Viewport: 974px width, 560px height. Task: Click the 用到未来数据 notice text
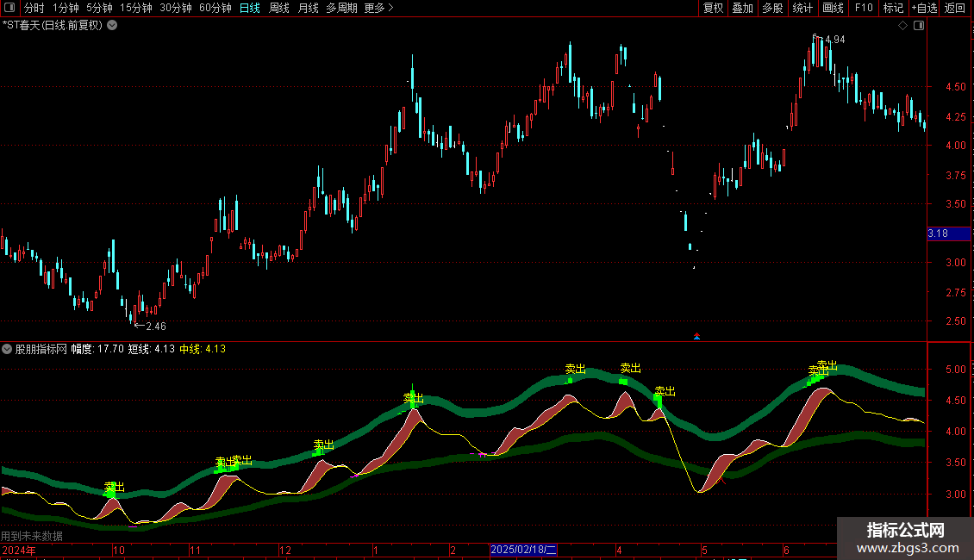point(32,536)
